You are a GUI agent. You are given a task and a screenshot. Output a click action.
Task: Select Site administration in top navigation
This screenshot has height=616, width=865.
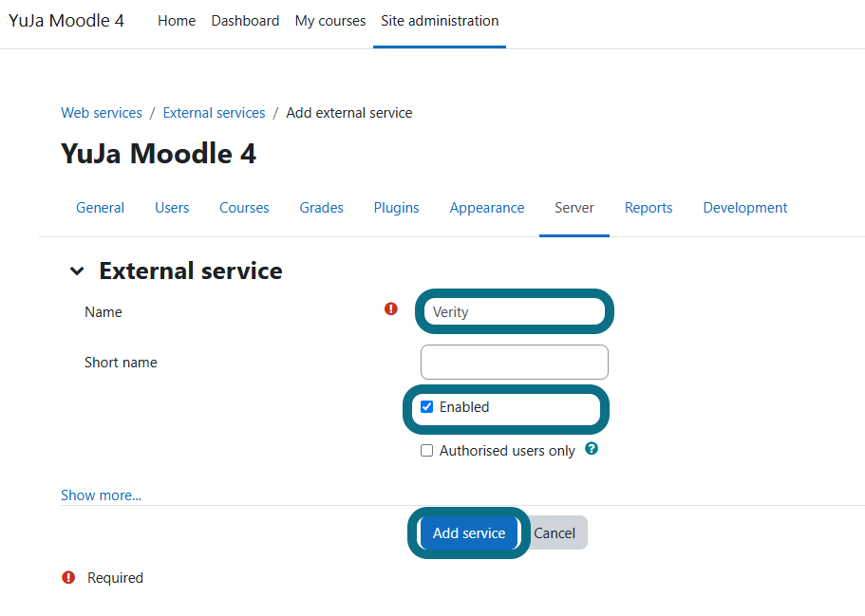click(440, 21)
